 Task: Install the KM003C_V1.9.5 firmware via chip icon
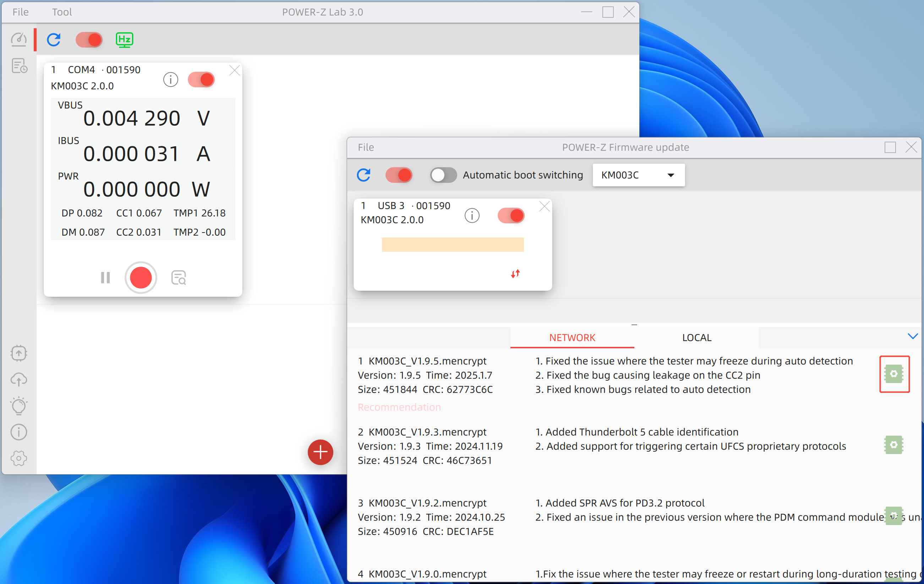(895, 374)
